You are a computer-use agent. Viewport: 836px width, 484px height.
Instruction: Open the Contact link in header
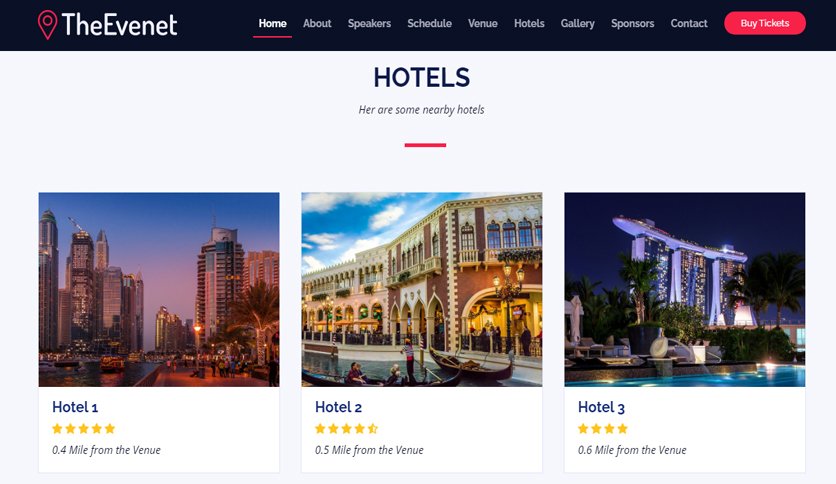(x=689, y=23)
